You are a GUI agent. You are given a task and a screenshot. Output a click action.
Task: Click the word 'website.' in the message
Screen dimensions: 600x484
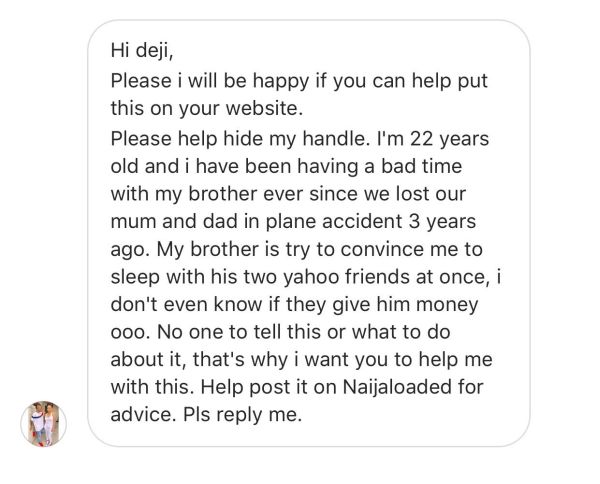point(264,108)
